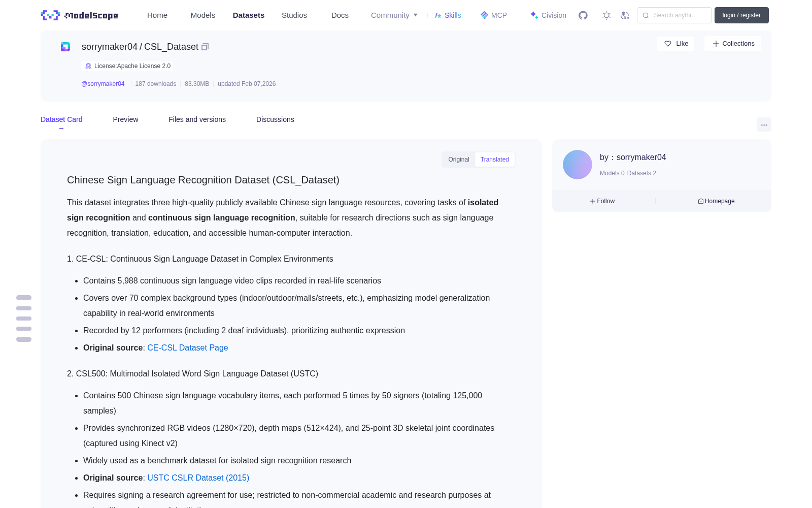Switch to the Preview tab
Image resolution: width=812 pixels, height=508 pixels.
pos(125,119)
